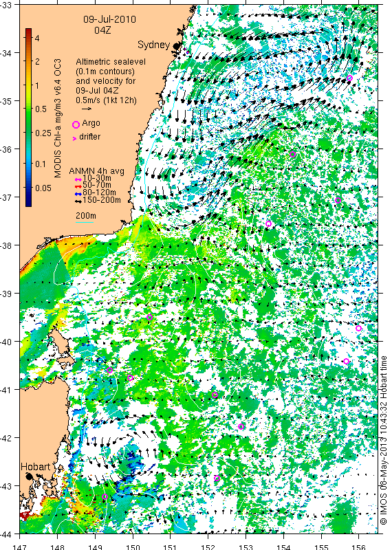Click the green 0.5 level on colorbar
The height and width of the screenshot is (550, 392).
(x=28, y=109)
